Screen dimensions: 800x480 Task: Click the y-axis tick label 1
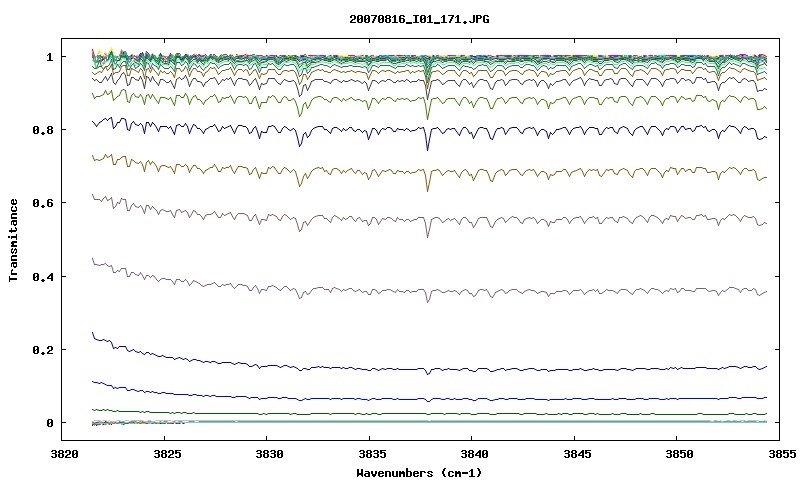click(x=49, y=57)
